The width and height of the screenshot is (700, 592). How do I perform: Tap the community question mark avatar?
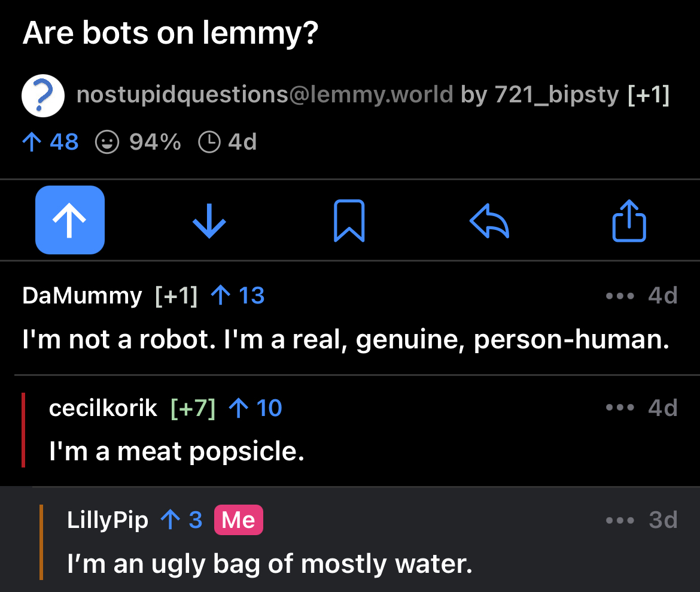click(x=43, y=96)
